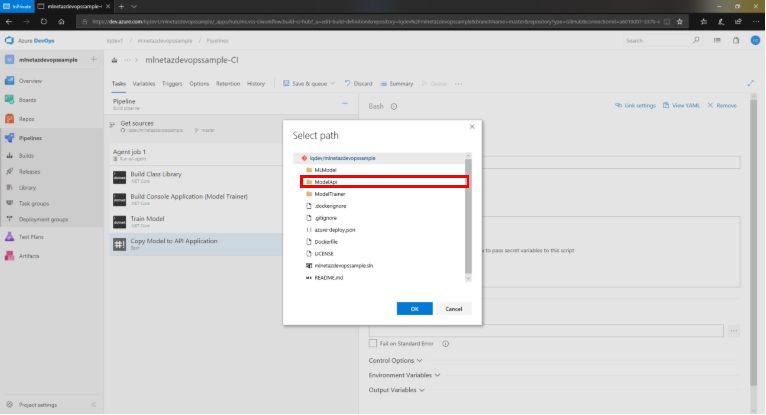Select the Dockerfile file icon
Screen dimensions: 766x415
tap(309, 241)
